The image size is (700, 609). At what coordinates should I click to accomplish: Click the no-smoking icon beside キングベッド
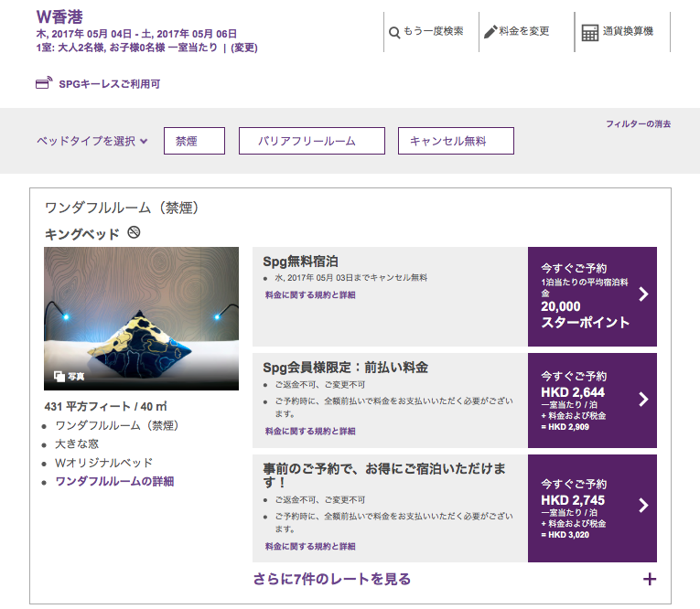point(134,232)
